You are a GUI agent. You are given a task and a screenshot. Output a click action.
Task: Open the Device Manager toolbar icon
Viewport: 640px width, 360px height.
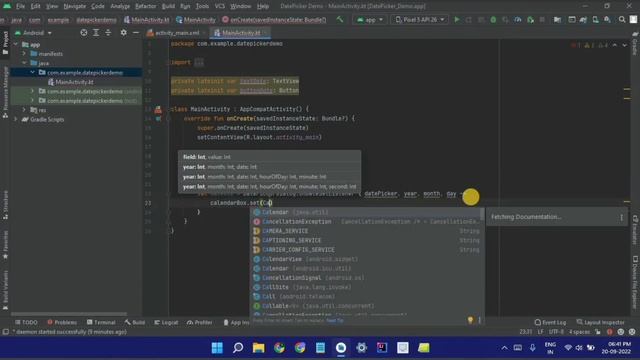pos(596,20)
